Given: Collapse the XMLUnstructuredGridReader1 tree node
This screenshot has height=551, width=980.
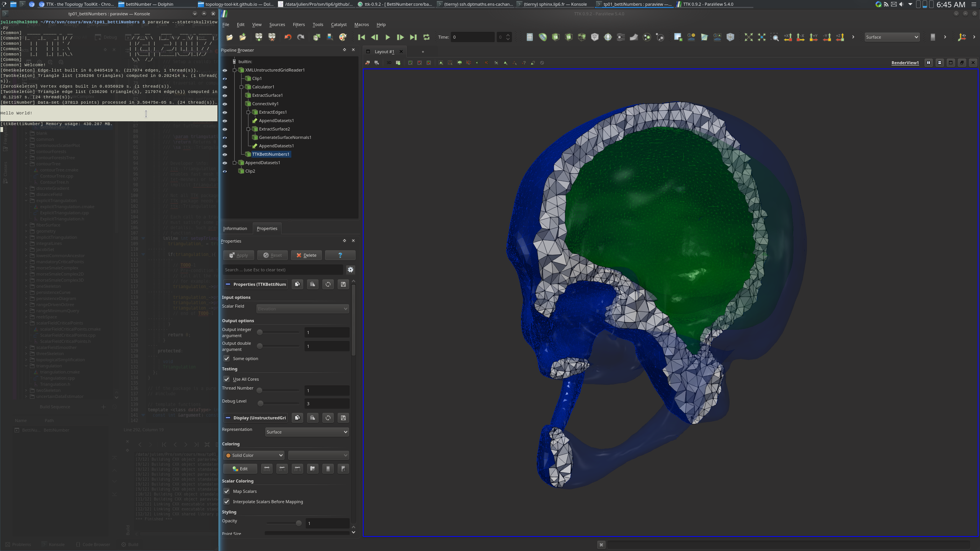Looking at the screenshot, I should (235, 70).
